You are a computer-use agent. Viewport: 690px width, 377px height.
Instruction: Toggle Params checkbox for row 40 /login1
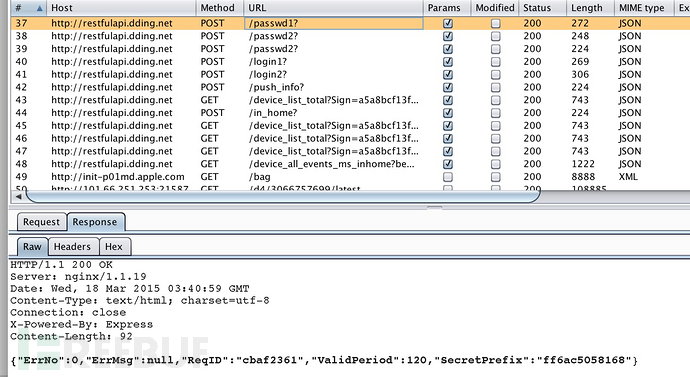[448, 62]
